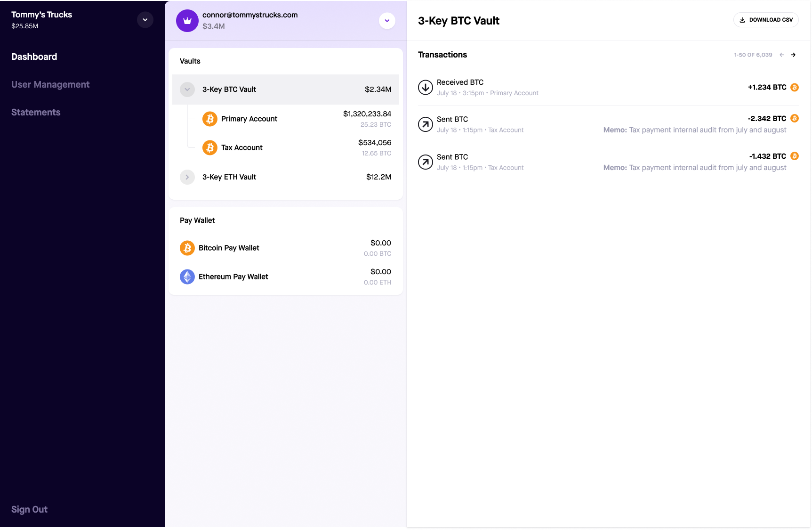This screenshot has height=530, width=812.
Task: Open Statements in the sidebar
Action: pyautogui.click(x=36, y=112)
